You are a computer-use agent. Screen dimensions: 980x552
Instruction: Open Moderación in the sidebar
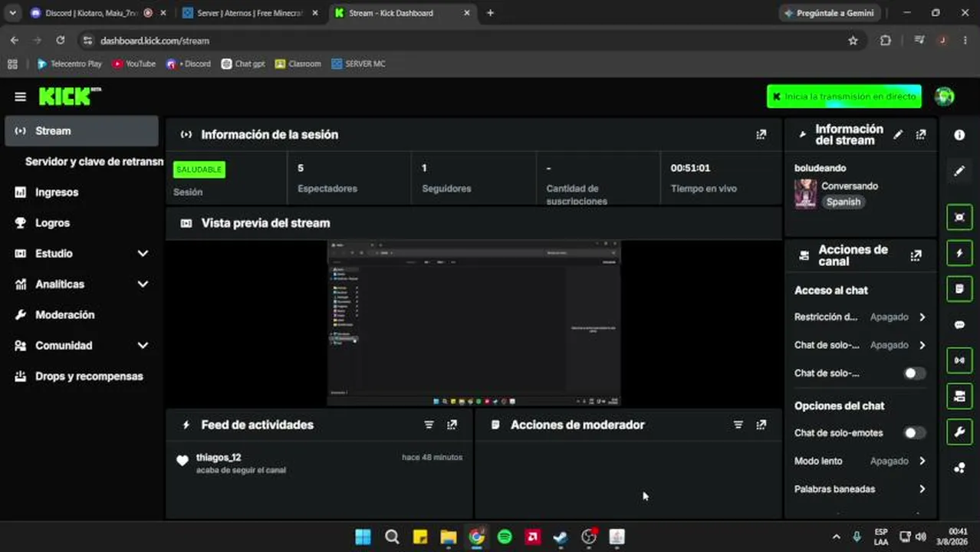[81, 315]
